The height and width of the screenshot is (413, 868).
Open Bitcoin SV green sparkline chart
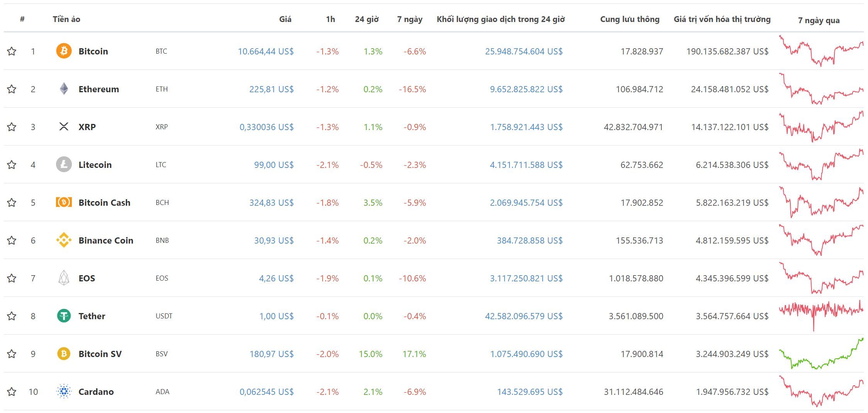click(821, 354)
